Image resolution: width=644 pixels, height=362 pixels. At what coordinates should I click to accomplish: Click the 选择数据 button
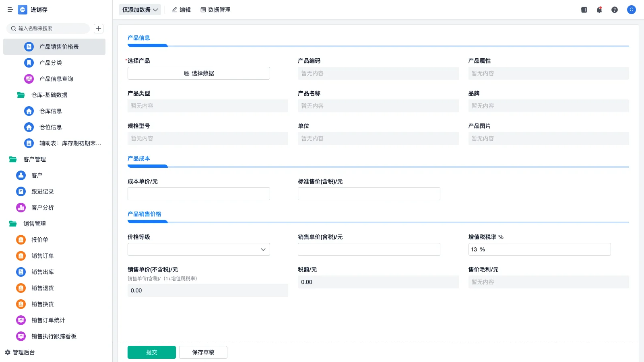[199, 73]
